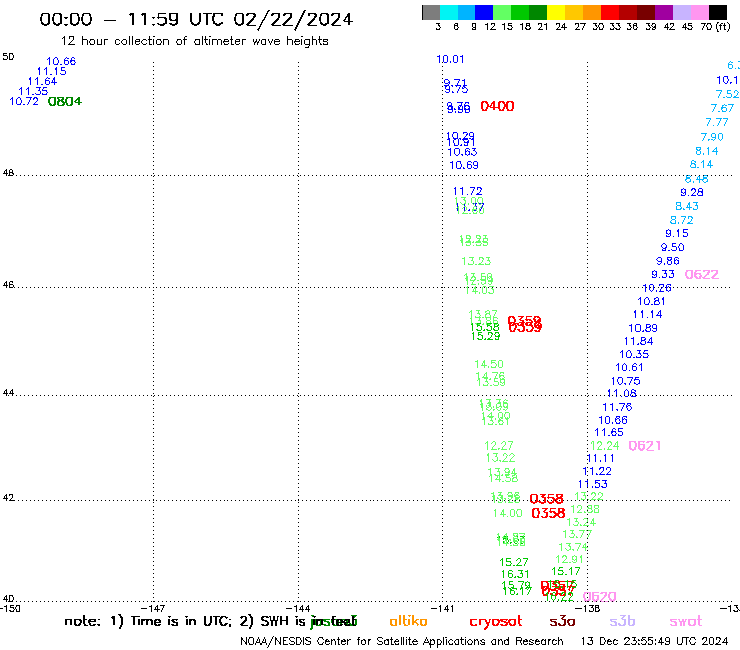The image size is (740, 650).
Task: Click the lavender swatch in the color scale
Action: (681, 12)
